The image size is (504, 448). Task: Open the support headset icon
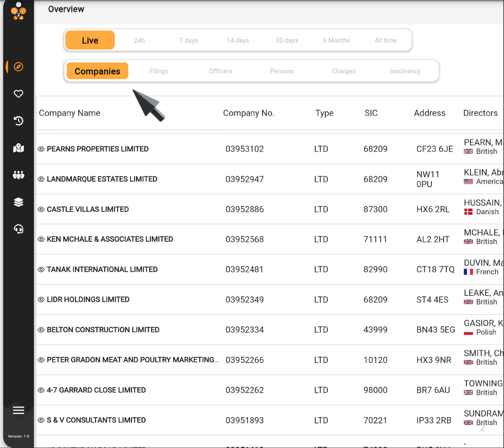pyautogui.click(x=18, y=229)
